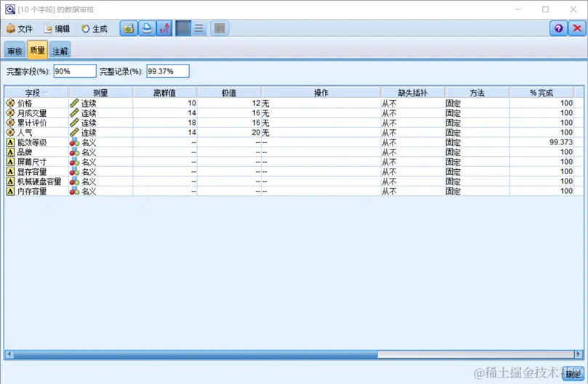The height and width of the screenshot is (384, 588).
Task: Switch to the 质量 tab
Action: [38, 50]
